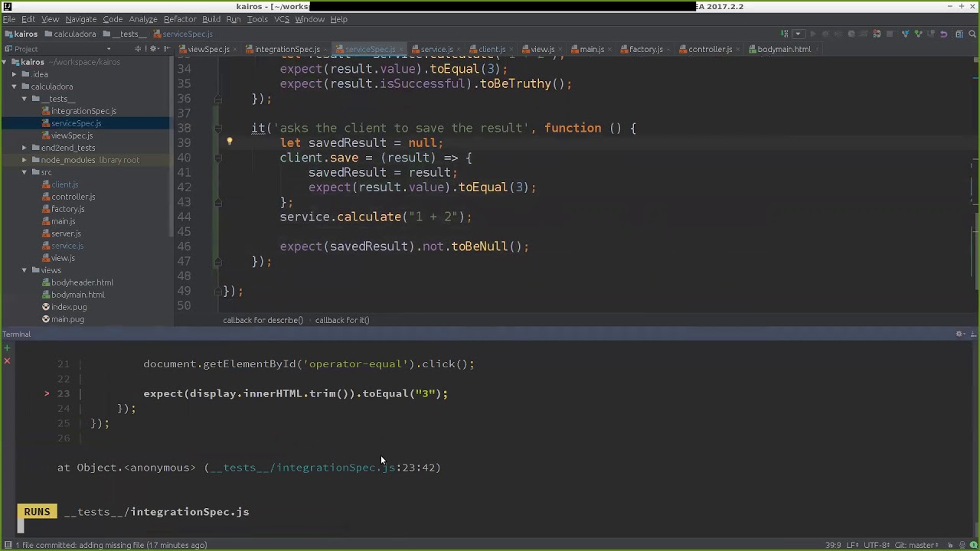This screenshot has height=551, width=980.
Task: Click the scroll from source icon in Project panel
Action: (x=139, y=49)
